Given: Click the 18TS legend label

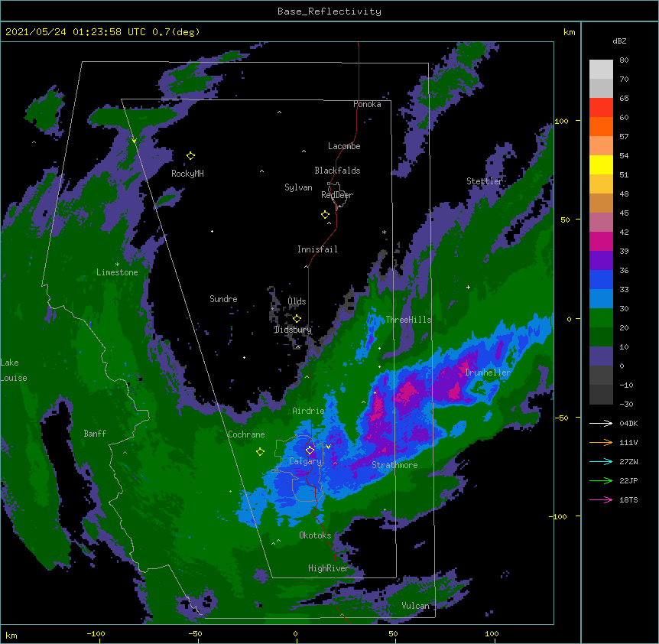Looking at the screenshot, I should click(x=628, y=499).
